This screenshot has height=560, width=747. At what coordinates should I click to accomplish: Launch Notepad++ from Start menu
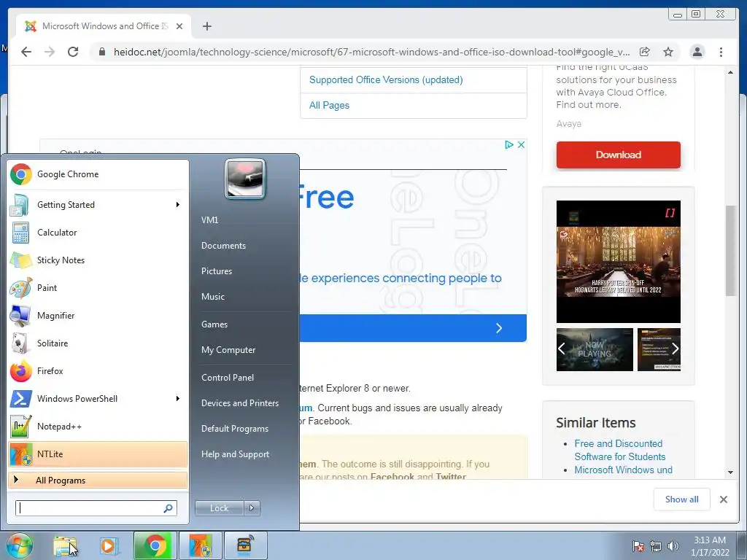(98, 426)
